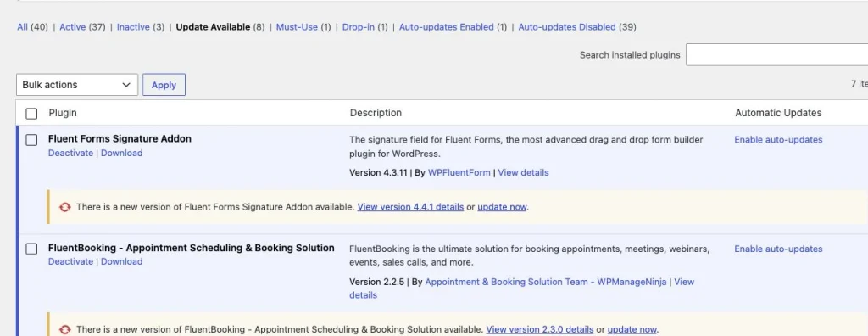Download Fluent Forms Signature Addon

[122, 153]
